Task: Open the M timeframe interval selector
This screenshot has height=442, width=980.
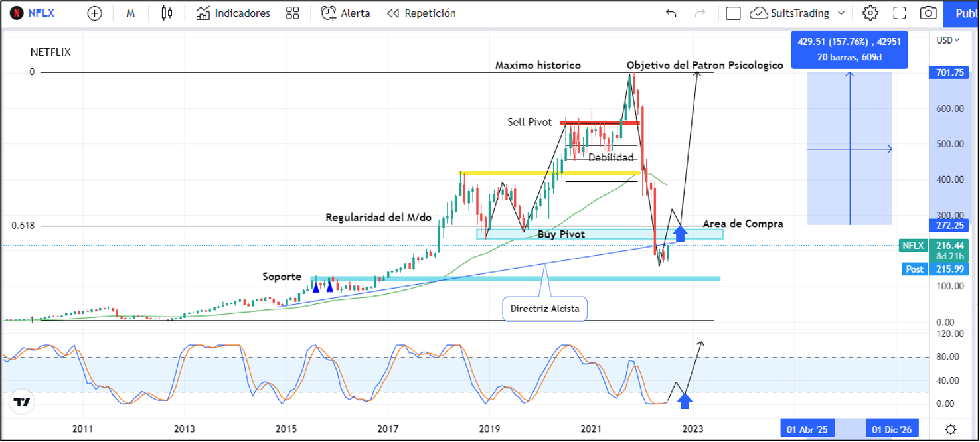Action: 131,13
